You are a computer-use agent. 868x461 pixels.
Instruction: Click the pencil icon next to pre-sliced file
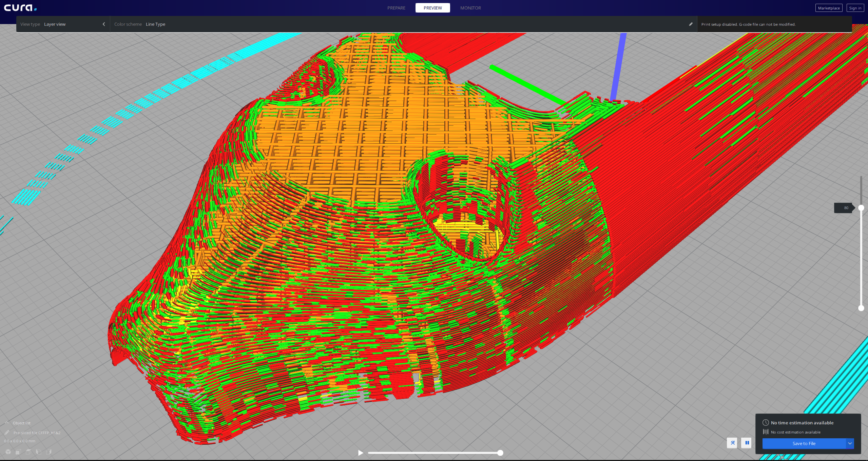coord(7,433)
